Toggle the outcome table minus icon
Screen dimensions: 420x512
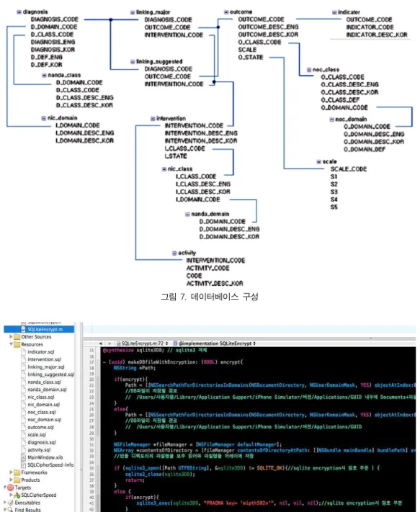tap(226, 12)
